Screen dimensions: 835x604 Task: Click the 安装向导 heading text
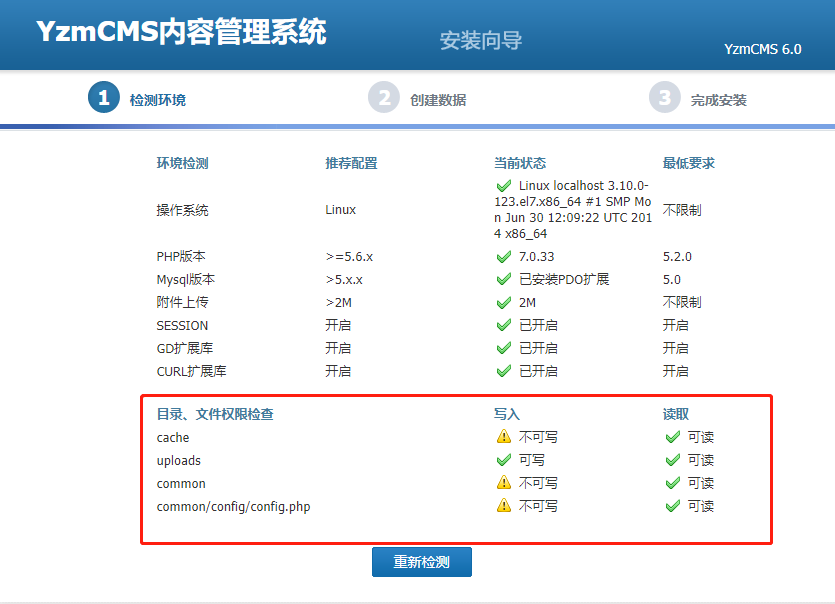481,40
